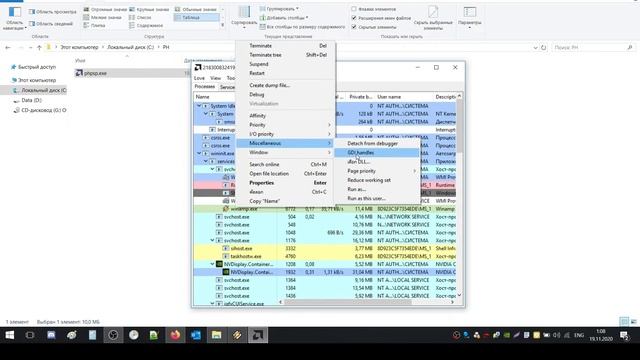Screen dimensions: 640x360
Task: Choose Open file location in the context menu
Action: (286, 173)
